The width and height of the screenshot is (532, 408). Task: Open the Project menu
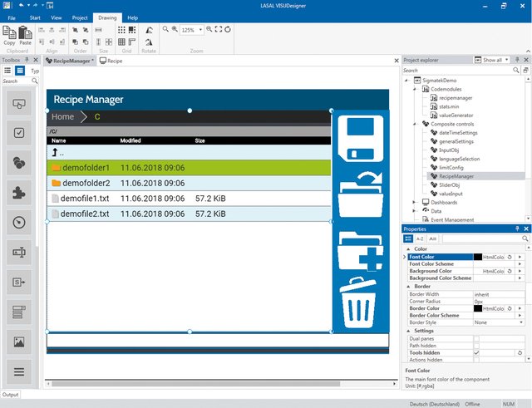point(80,17)
